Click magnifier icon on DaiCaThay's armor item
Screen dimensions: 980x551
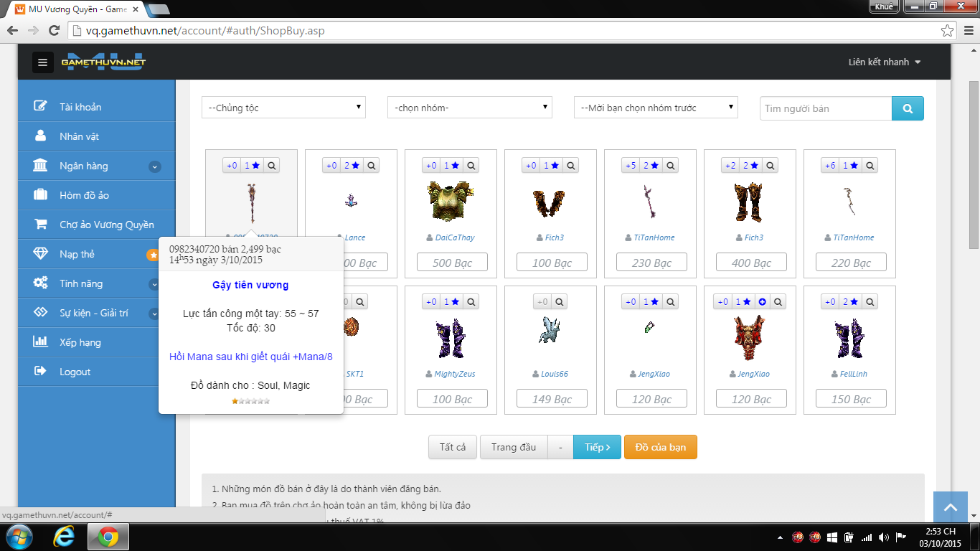tap(471, 166)
